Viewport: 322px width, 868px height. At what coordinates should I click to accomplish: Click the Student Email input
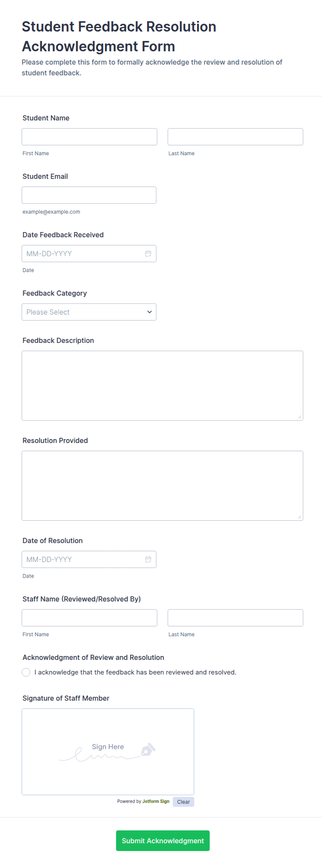coord(89,195)
